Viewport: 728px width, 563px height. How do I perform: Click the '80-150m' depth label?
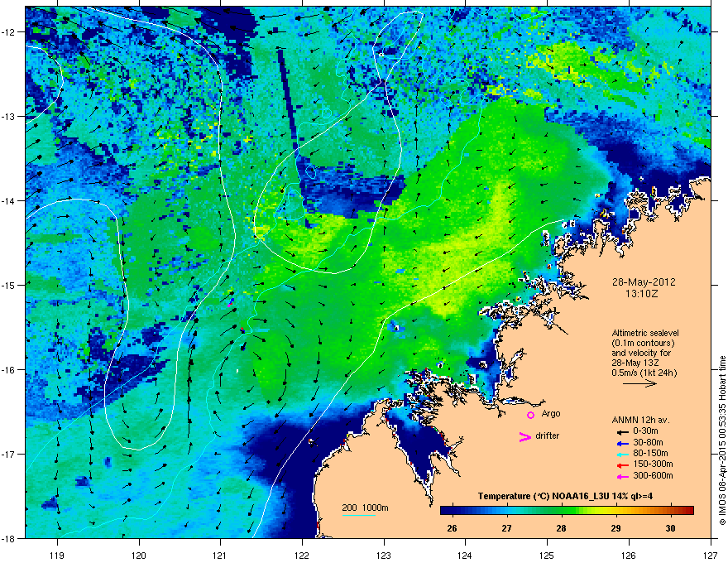click(650, 453)
